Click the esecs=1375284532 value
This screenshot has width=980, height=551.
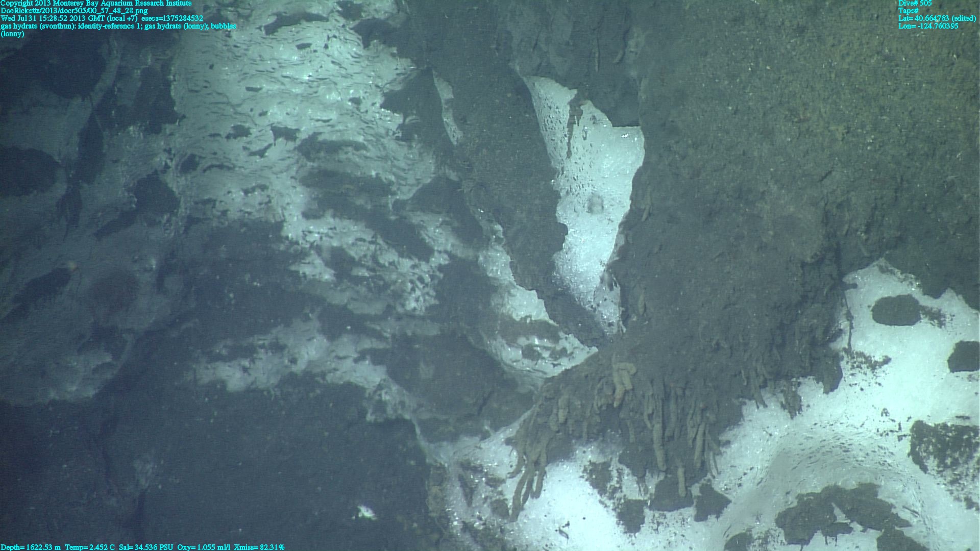pos(173,18)
